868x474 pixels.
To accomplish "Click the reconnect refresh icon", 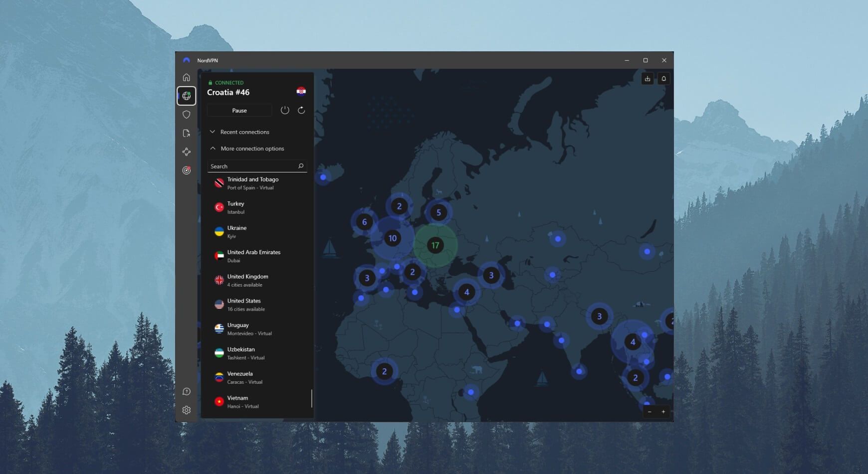I will pos(301,110).
